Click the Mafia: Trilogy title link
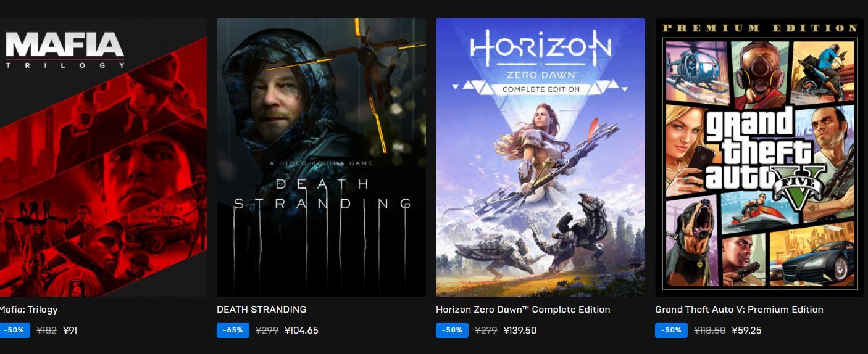868x354 pixels. point(28,310)
